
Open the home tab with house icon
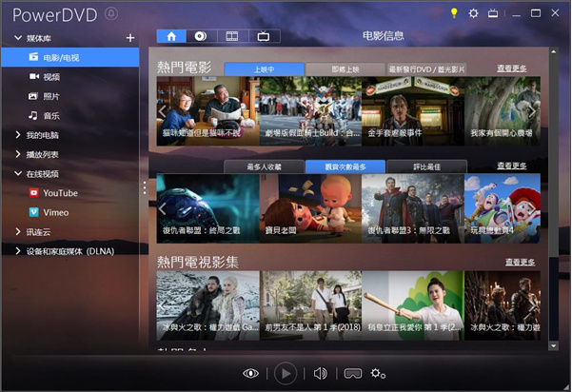(171, 36)
